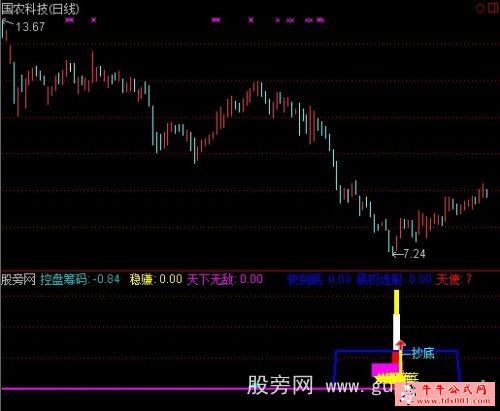This screenshot has height=411, width=500.
Task: Click the 13.67 high price label
Action: click(x=30, y=27)
